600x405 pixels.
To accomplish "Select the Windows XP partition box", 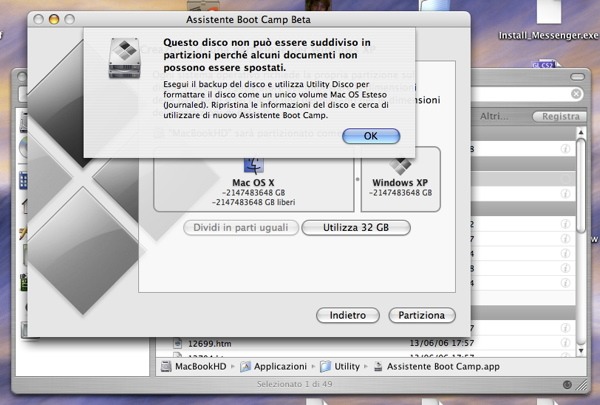I will pyautogui.click(x=401, y=179).
